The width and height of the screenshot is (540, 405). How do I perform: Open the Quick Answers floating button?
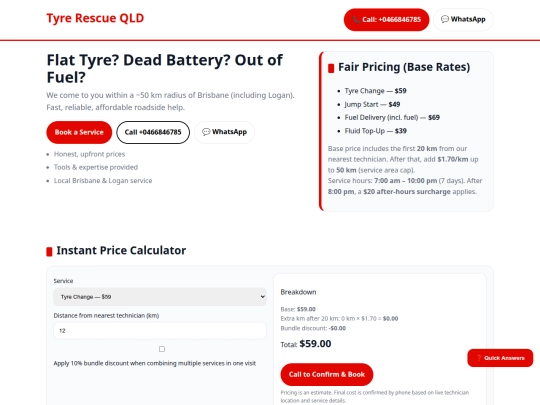tap(500, 358)
